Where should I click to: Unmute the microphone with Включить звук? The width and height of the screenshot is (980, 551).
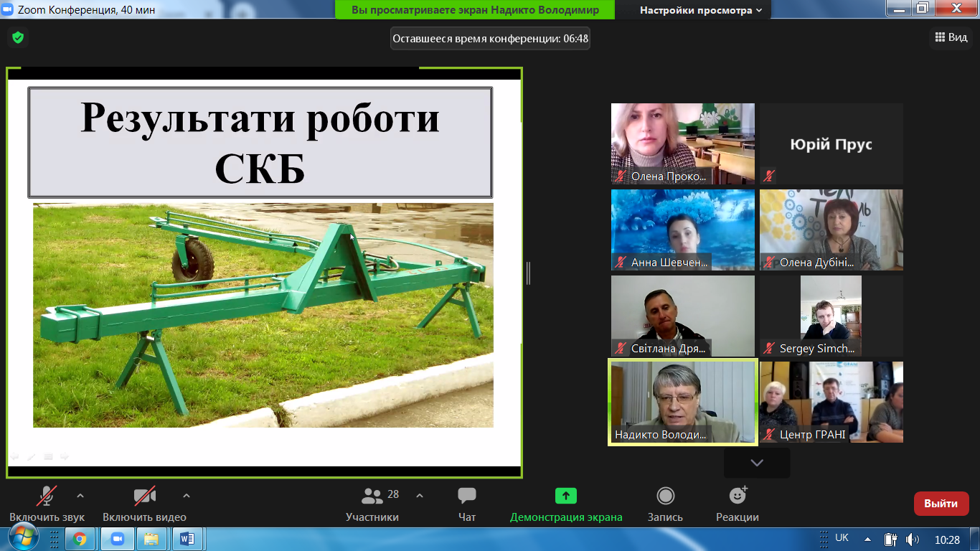click(47, 504)
